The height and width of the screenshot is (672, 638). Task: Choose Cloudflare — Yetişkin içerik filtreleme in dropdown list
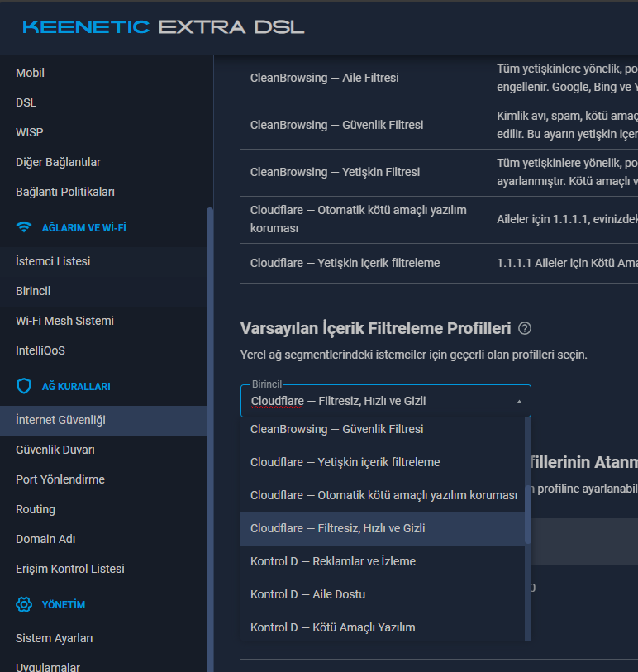pyautogui.click(x=382, y=462)
